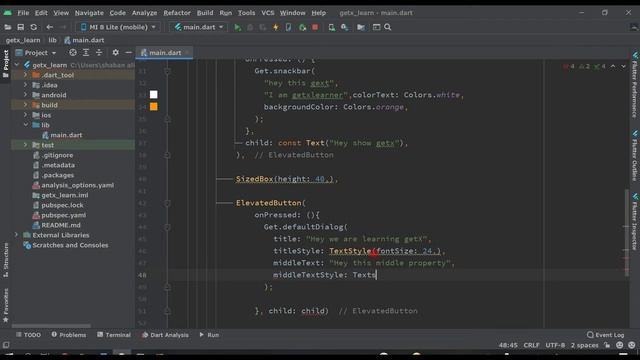The image size is (640, 360).
Task: Open the TODO tool window
Action: point(28,335)
